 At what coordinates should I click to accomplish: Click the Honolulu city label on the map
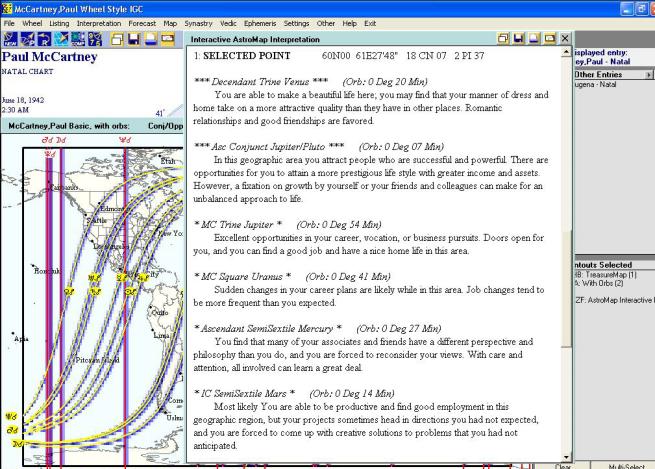coord(47,271)
